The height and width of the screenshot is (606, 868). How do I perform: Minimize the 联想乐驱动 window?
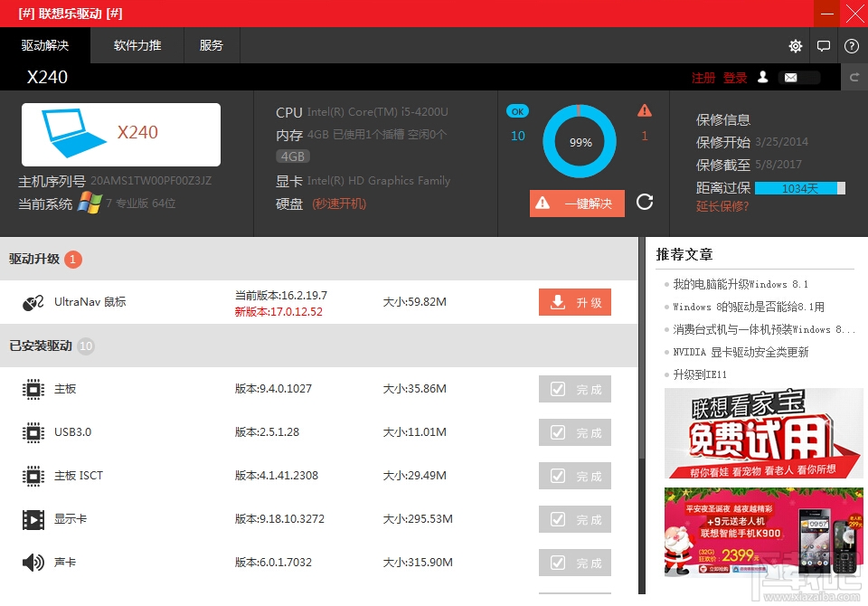[827, 14]
